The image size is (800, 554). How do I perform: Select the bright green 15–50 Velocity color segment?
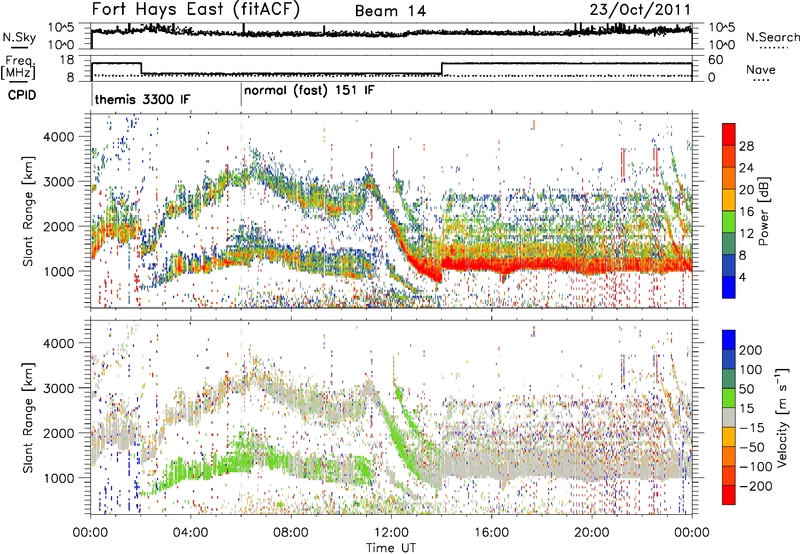click(729, 398)
